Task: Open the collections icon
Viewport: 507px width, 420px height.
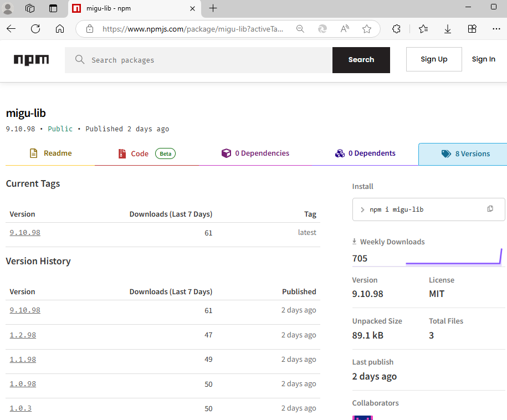Action: click(472, 29)
